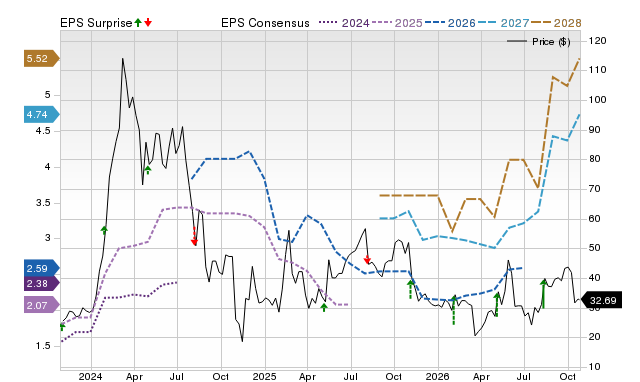The image size is (640, 382).
Task: Click the 2.59 dark blue value tag
Action: 42,268
